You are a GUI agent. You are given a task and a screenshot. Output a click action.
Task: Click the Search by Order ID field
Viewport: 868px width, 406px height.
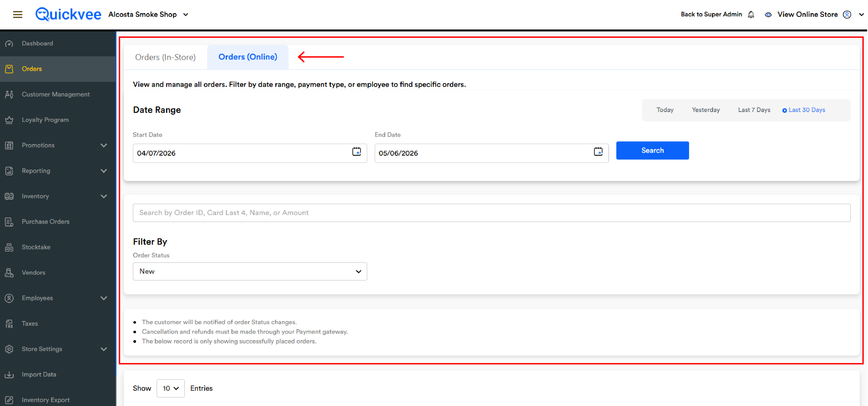(x=492, y=213)
